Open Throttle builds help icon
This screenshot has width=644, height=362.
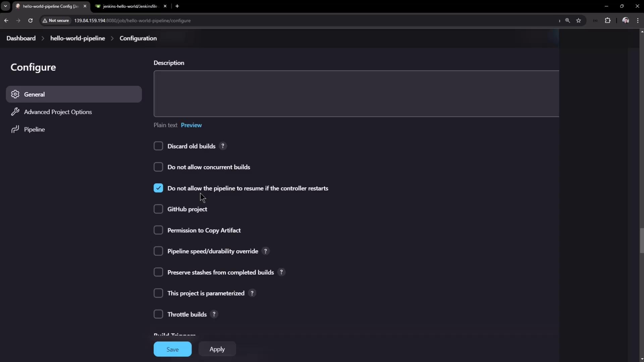point(214,314)
